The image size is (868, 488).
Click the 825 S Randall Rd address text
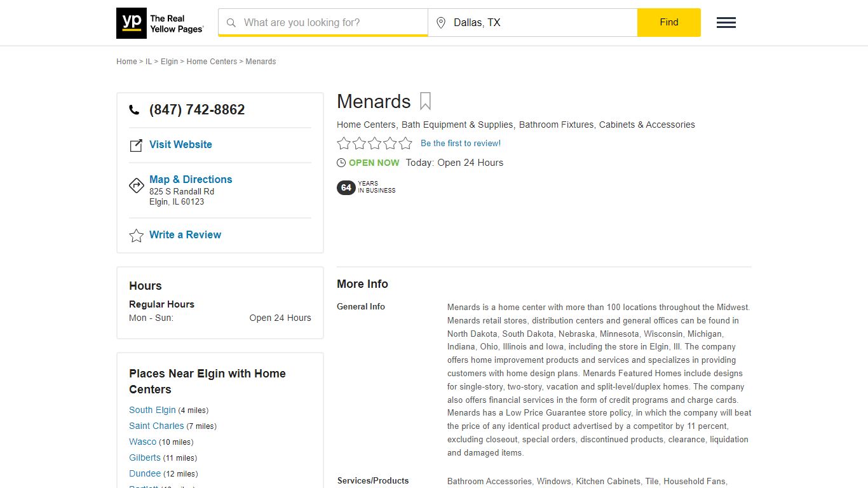(x=182, y=191)
